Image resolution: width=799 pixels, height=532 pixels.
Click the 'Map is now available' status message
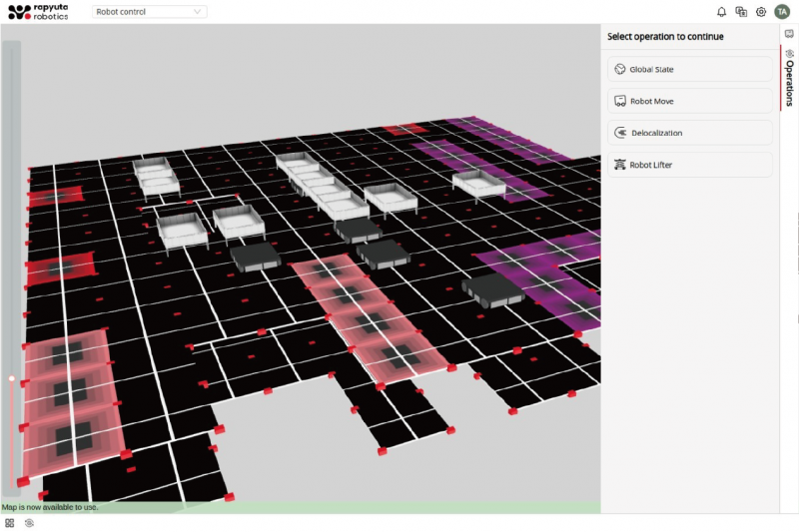(x=50, y=507)
